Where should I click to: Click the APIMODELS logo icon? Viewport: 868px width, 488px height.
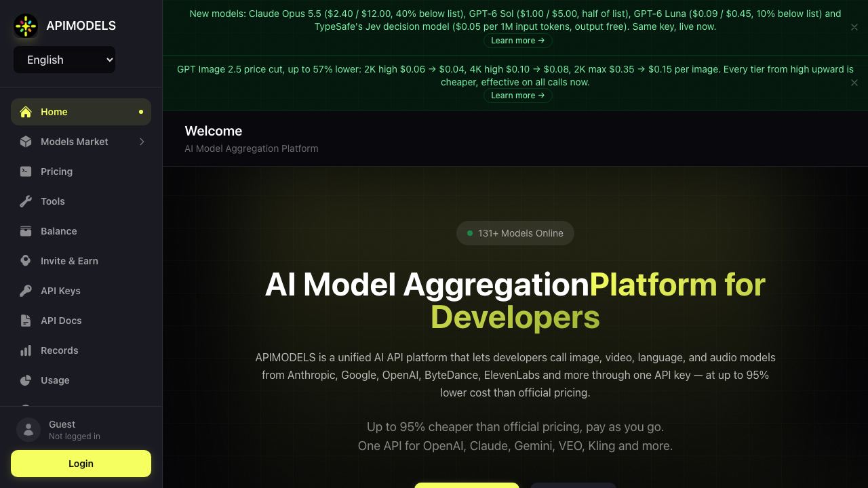26,26
